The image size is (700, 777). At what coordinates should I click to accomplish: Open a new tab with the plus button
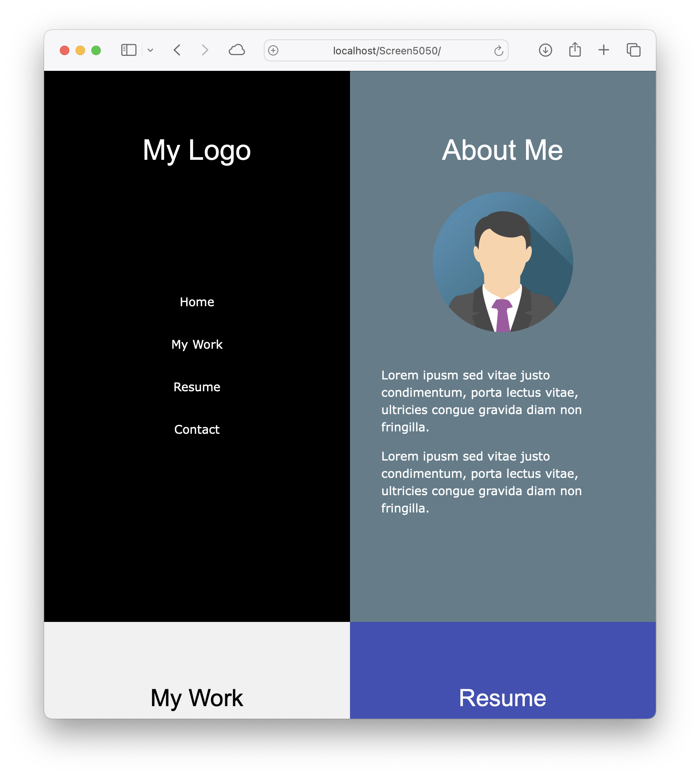(x=604, y=50)
